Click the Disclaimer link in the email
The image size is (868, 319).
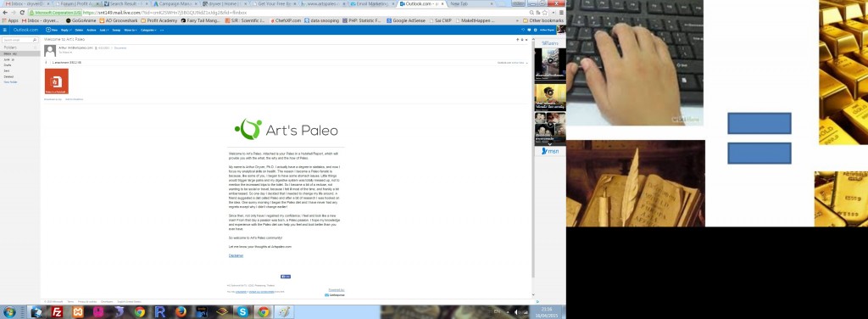pos(236,255)
